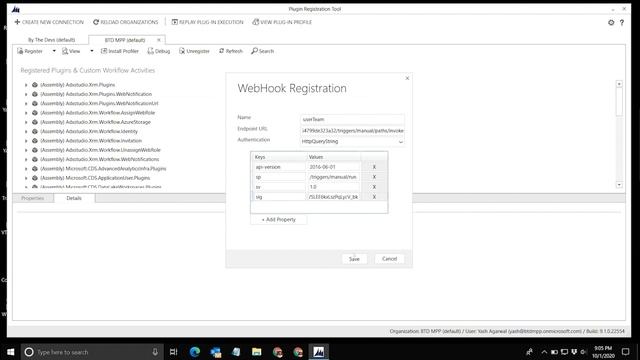Click the Refresh toolbar button
Screen dimensions: 640x360
tap(231, 51)
